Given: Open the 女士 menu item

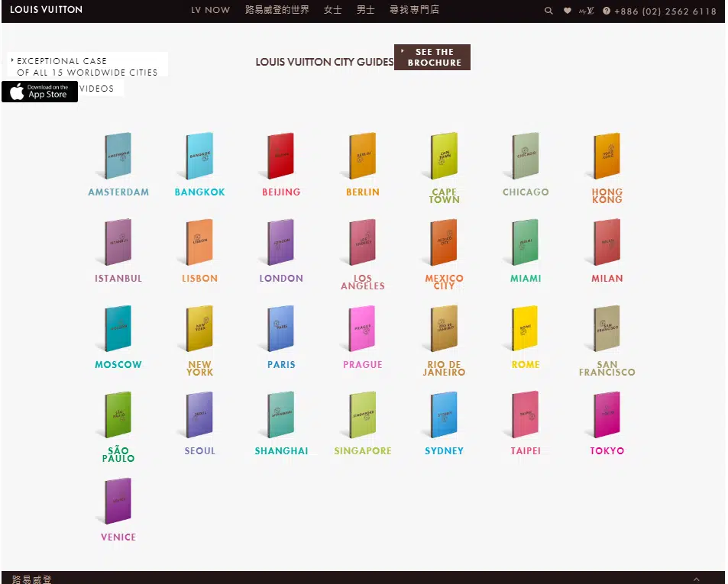Looking at the screenshot, I should point(332,10).
